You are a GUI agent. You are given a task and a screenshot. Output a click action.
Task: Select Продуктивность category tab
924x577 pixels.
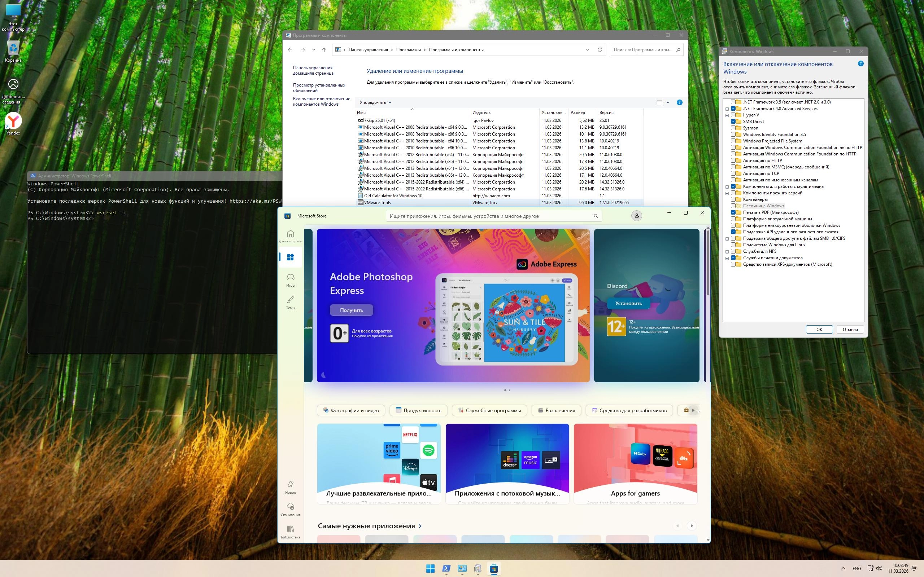(418, 410)
